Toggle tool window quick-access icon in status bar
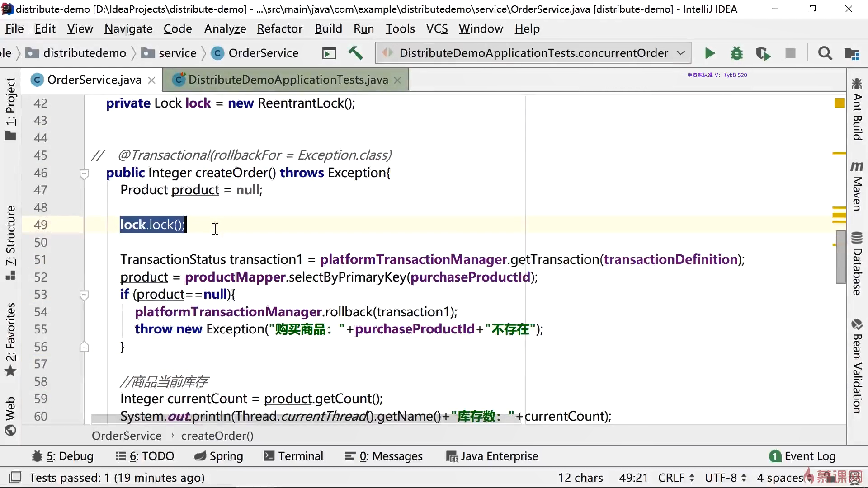This screenshot has width=868, height=488. point(15,478)
